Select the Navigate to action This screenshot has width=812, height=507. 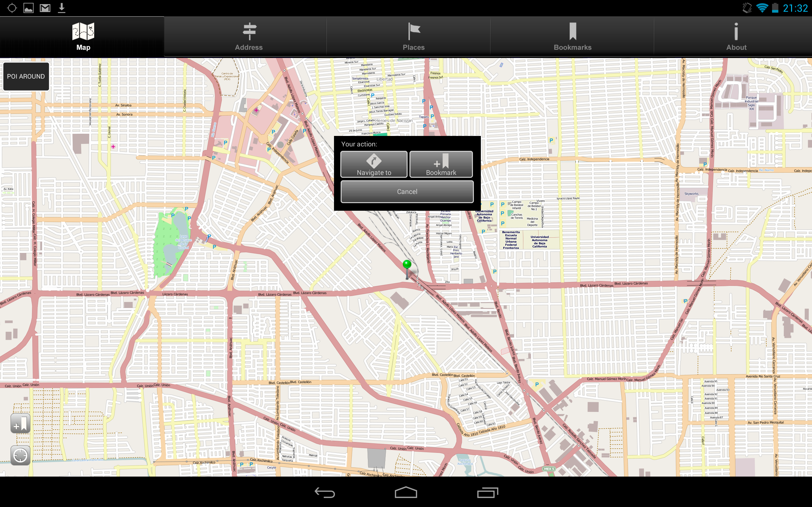click(x=374, y=164)
